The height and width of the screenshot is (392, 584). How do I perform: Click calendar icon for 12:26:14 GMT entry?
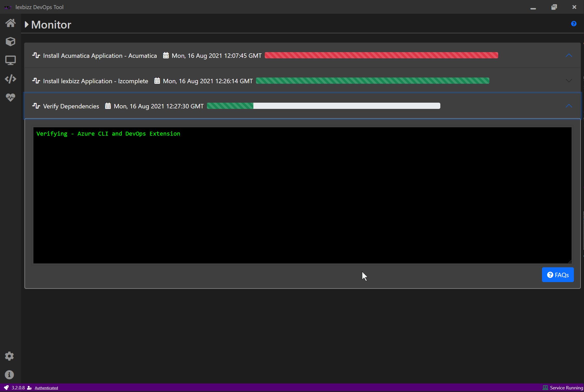(157, 81)
